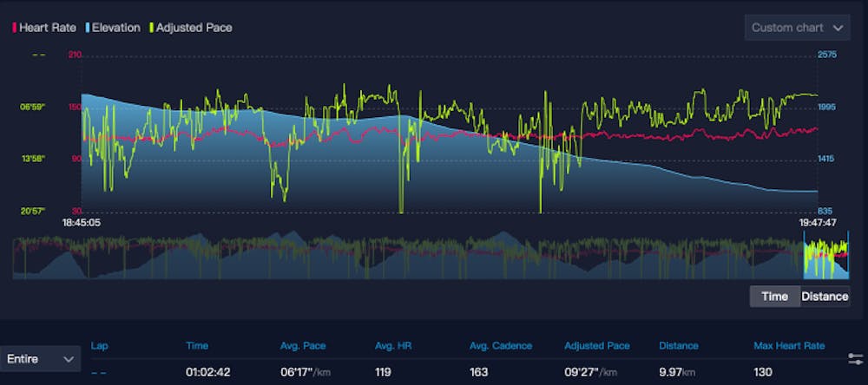Open the table column settings icon
The width and height of the screenshot is (868, 385).
pyautogui.click(x=854, y=357)
